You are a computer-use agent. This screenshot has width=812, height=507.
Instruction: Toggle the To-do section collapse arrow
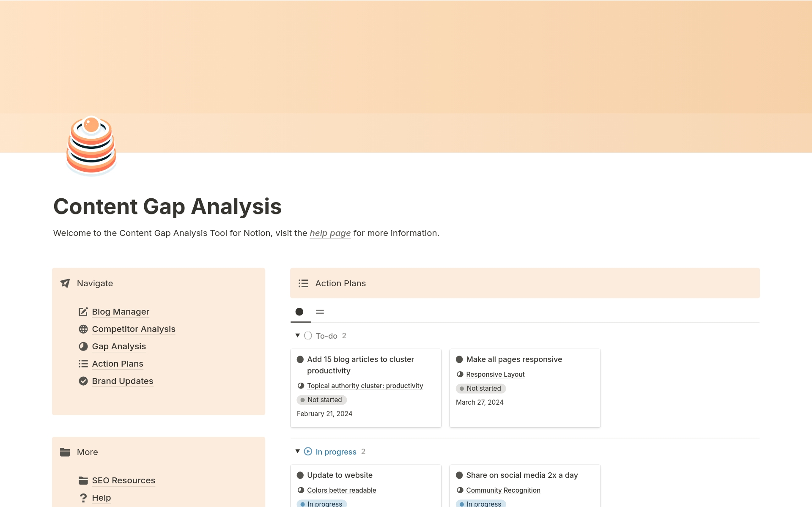pos(298,336)
